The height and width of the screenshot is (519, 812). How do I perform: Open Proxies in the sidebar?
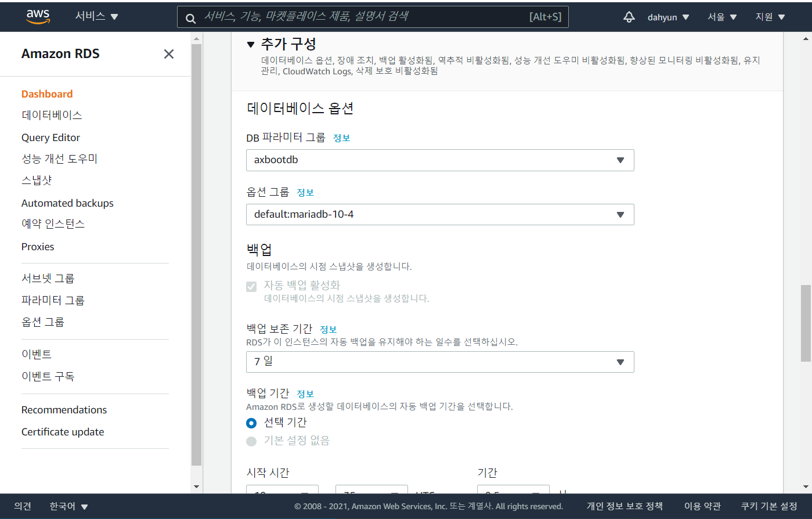coord(38,247)
